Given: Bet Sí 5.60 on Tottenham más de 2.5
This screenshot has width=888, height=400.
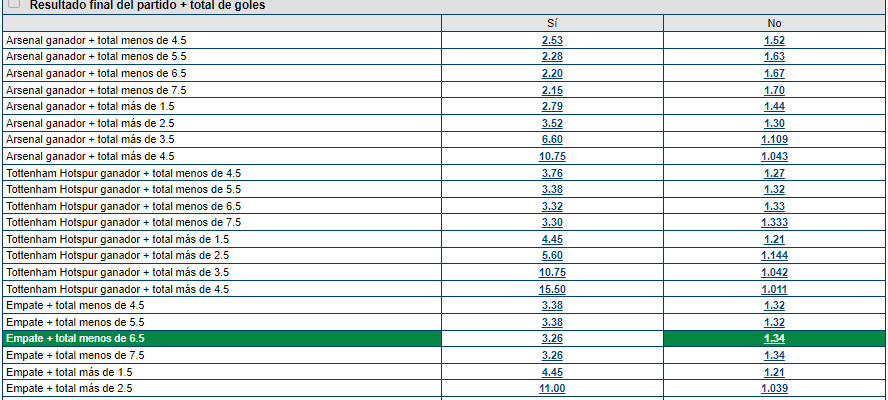Looking at the screenshot, I should 552,256.
